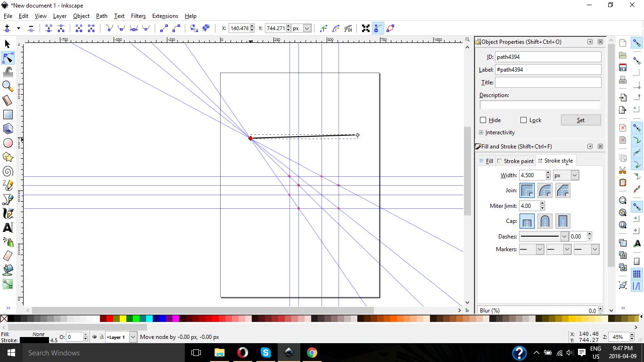Click the Miter limit input field
The height and width of the screenshot is (362, 644).
pyautogui.click(x=529, y=206)
